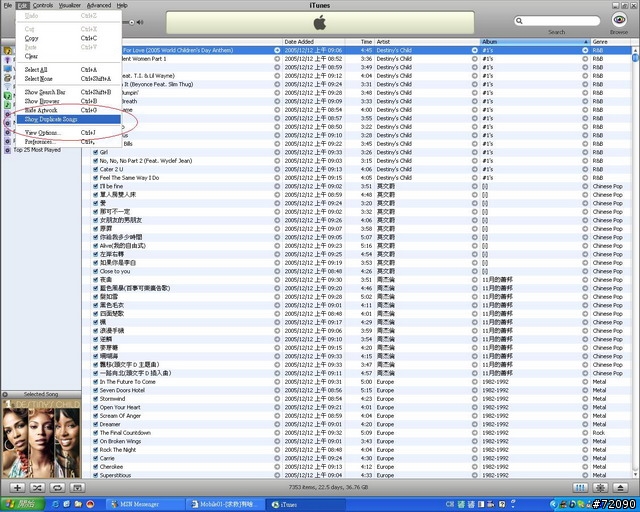The image size is (640, 512).
Task: Open the Controls menu
Action: click(x=43, y=5)
